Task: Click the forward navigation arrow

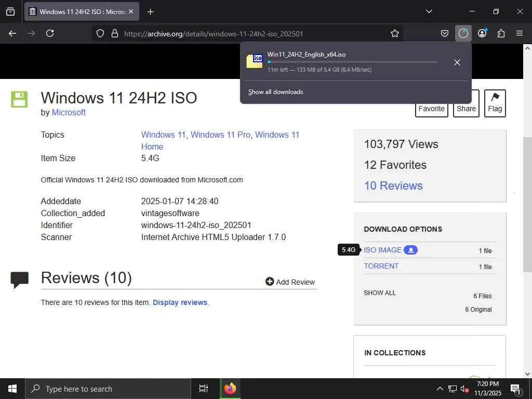Action: 31,33
